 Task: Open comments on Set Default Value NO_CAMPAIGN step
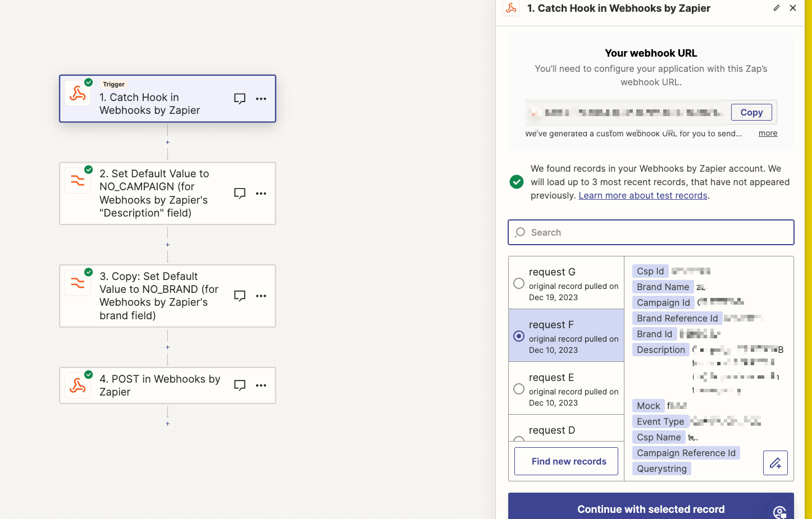(240, 194)
